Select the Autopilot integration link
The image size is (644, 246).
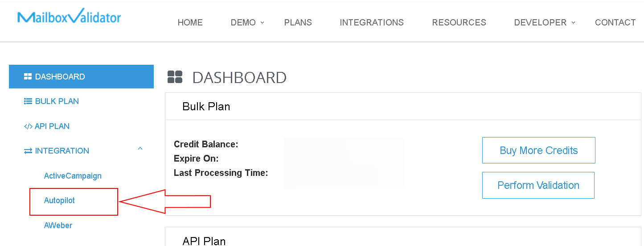click(x=59, y=200)
